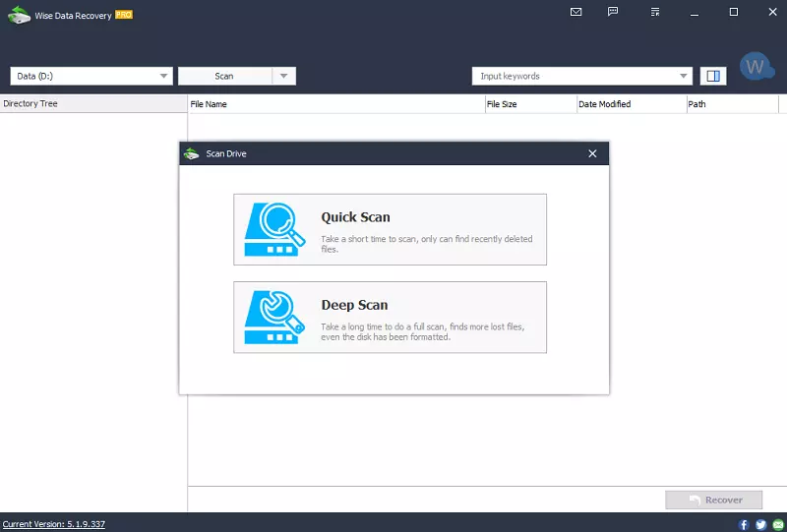Start a Deep Scan
The width and height of the screenshot is (787, 532).
390,317
